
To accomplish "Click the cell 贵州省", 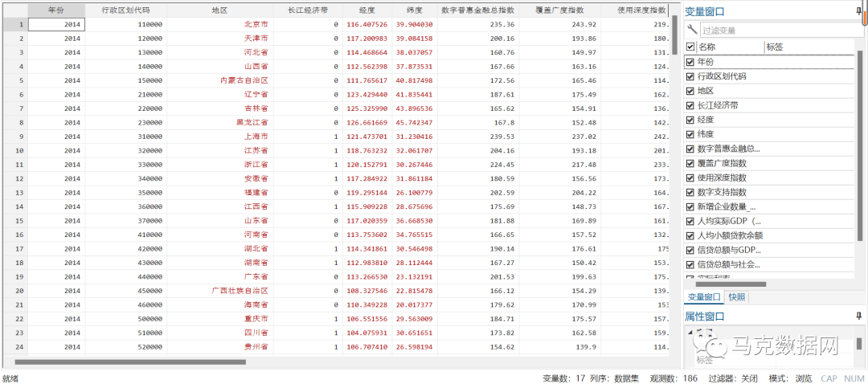I will click(219, 347).
